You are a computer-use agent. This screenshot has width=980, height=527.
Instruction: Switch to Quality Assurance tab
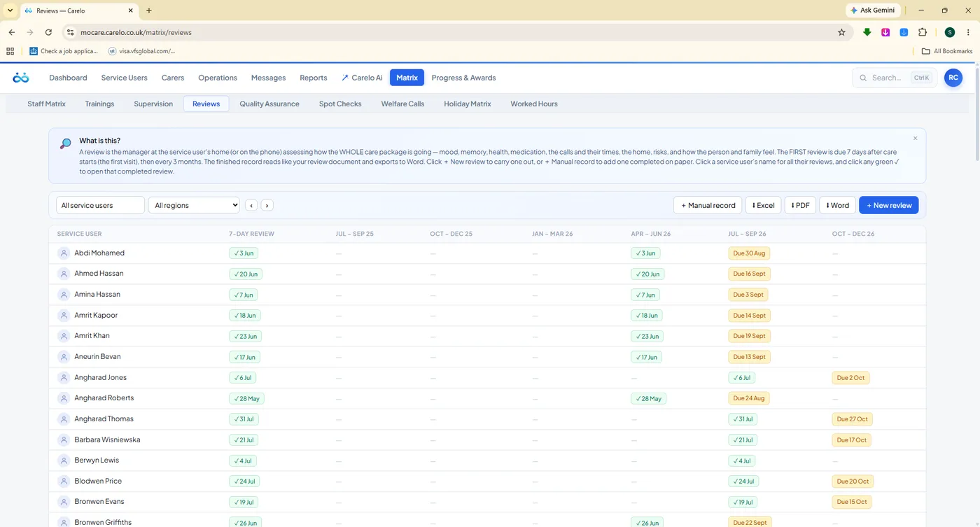(269, 104)
